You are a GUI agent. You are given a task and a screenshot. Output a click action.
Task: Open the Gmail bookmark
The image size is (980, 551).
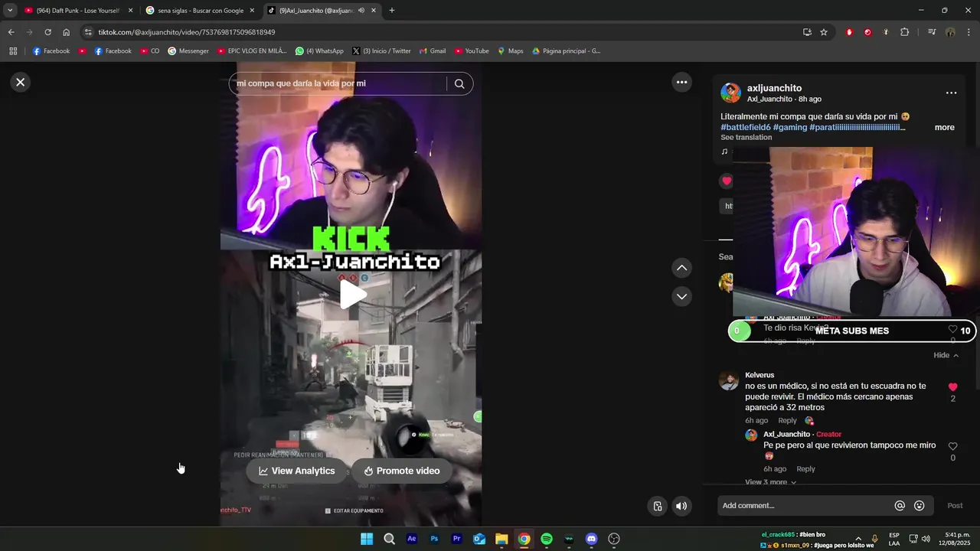(433, 51)
